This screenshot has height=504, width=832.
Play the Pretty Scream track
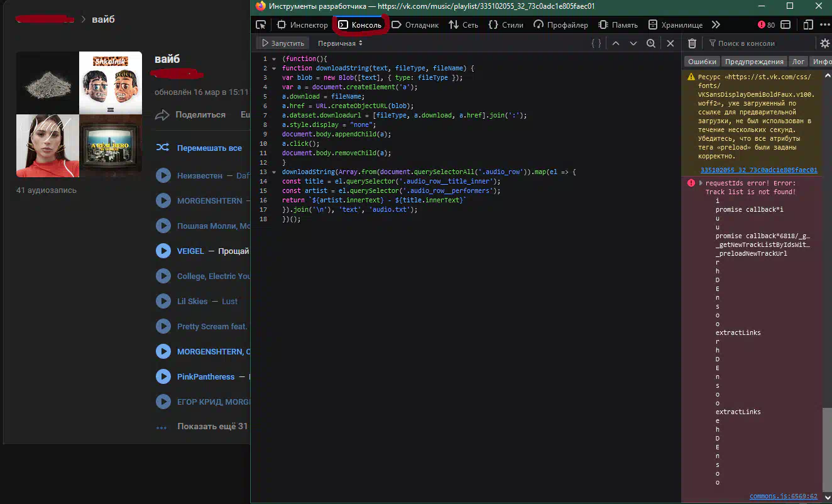[163, 327]
